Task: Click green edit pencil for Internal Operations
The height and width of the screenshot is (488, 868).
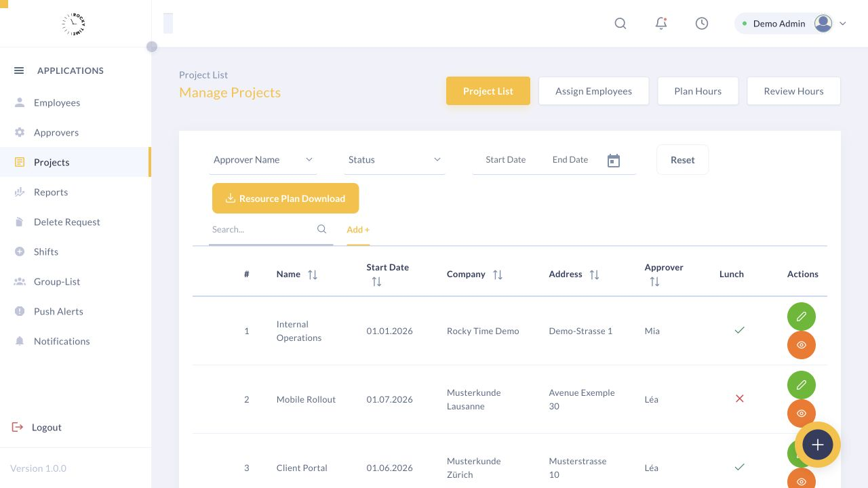Action: (802, 317)
